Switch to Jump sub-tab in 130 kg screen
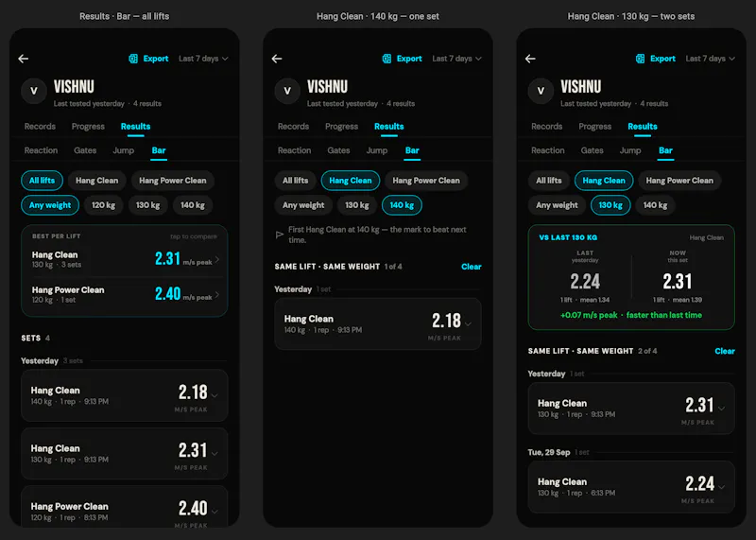 (630, 150)
